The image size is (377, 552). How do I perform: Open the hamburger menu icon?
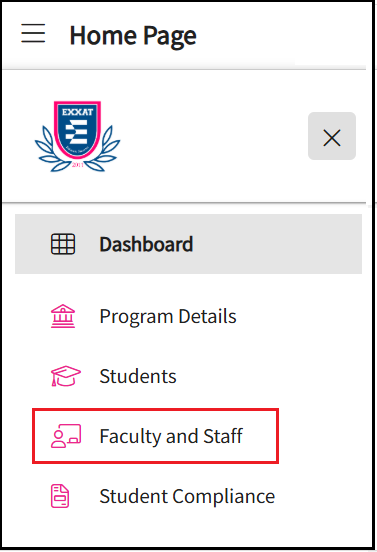pos(33,33)
